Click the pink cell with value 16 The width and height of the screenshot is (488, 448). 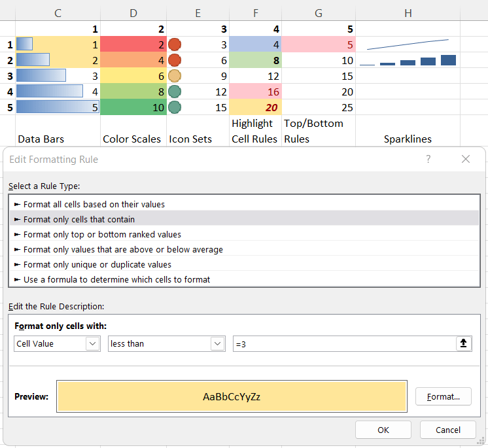[x=256, y=92]
